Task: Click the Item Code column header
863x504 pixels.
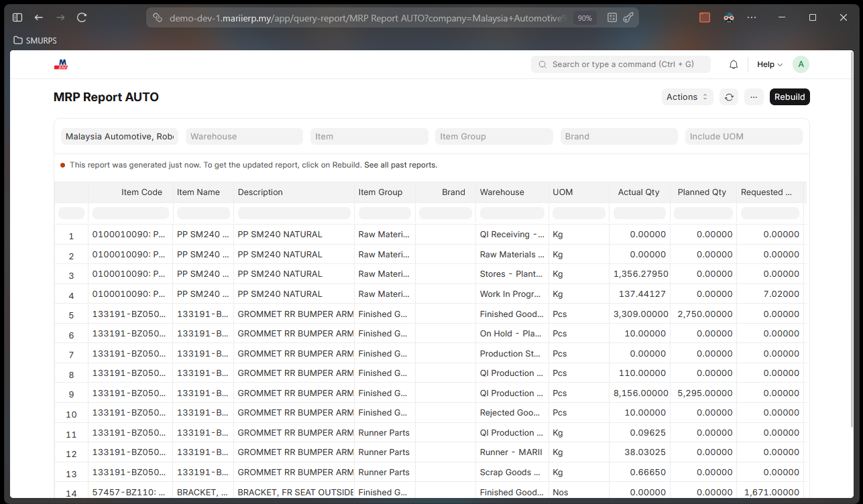Action: tap(141, 192)
